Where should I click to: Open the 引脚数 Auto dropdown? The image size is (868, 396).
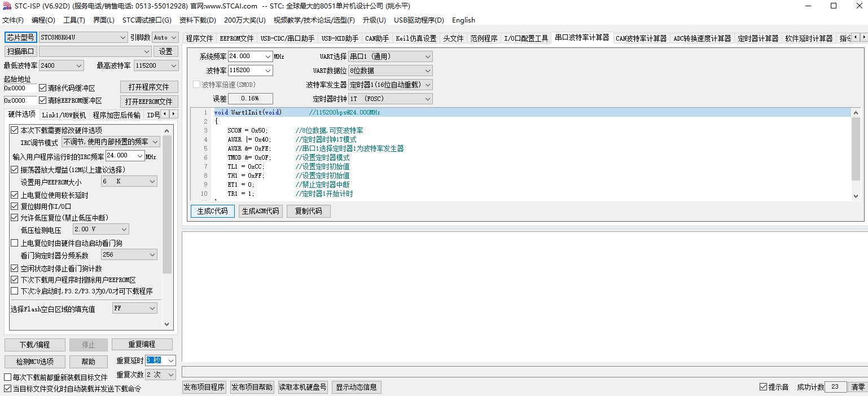coord(165,37)
